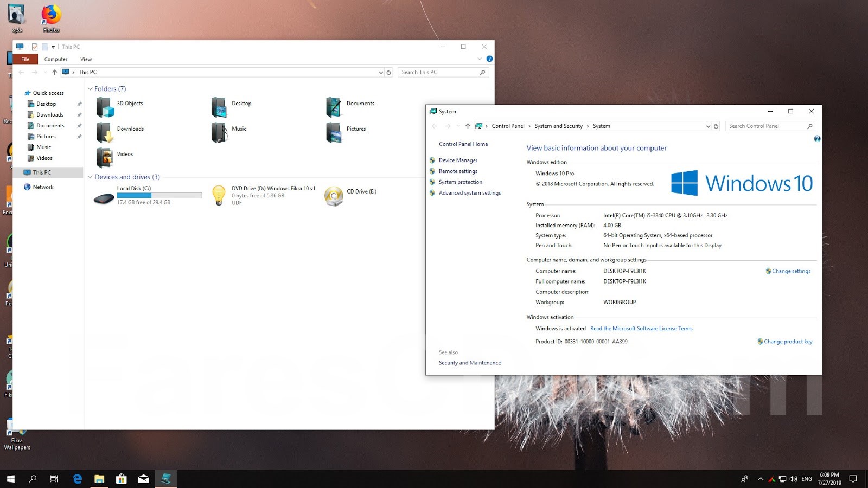Refresh the Control Panel address bar

pos(716,126)
